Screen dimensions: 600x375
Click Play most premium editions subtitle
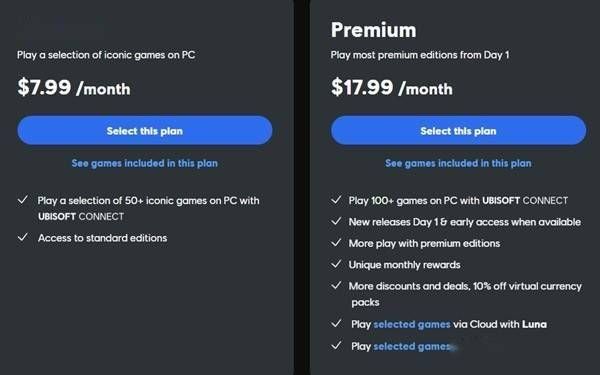point(420,55)
